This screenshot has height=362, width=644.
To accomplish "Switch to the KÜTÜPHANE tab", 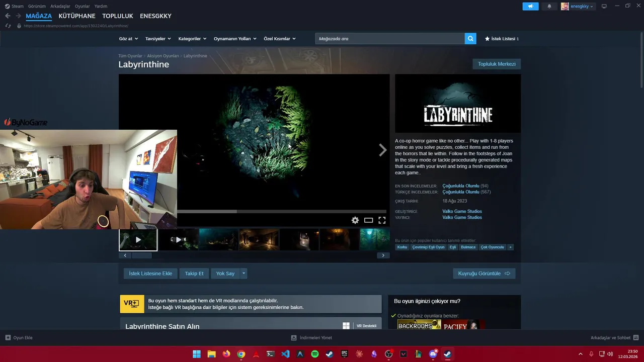I will coord(77,16).
